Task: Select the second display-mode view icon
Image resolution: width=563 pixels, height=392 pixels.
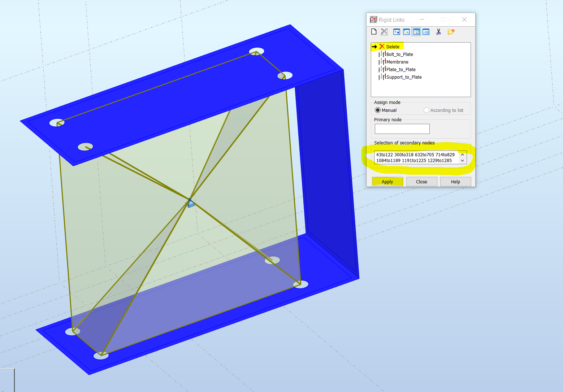Action: [406, 32]
